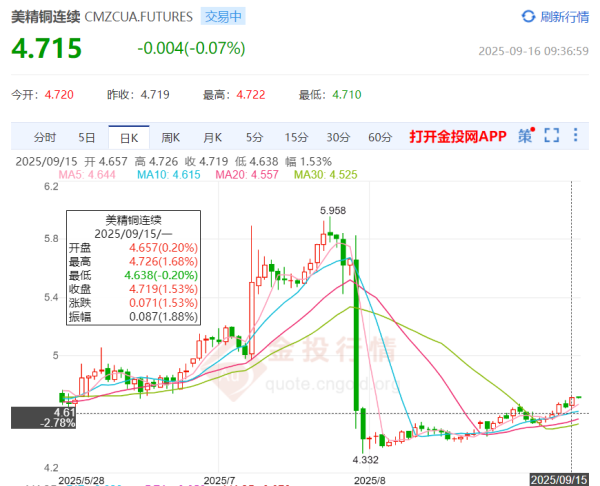Click the 2025/09/15 crosshair date marker
Viewport: 600px width, 486px height.
559,480
